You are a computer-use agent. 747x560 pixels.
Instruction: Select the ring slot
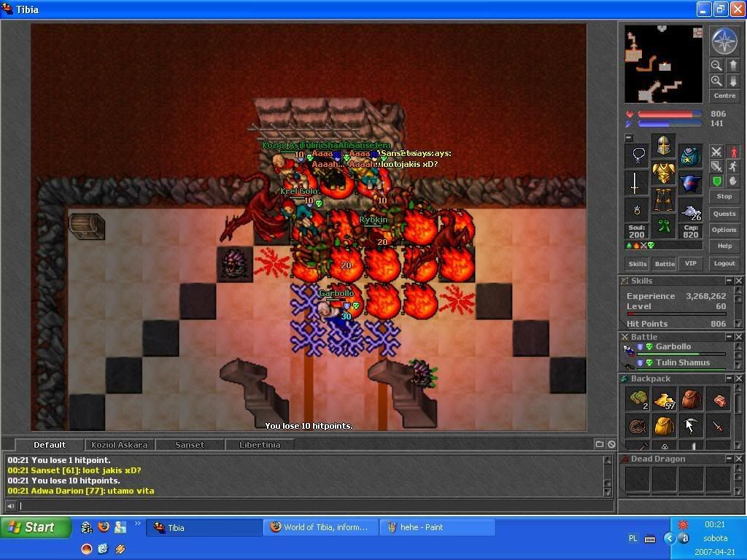point(638,211)
